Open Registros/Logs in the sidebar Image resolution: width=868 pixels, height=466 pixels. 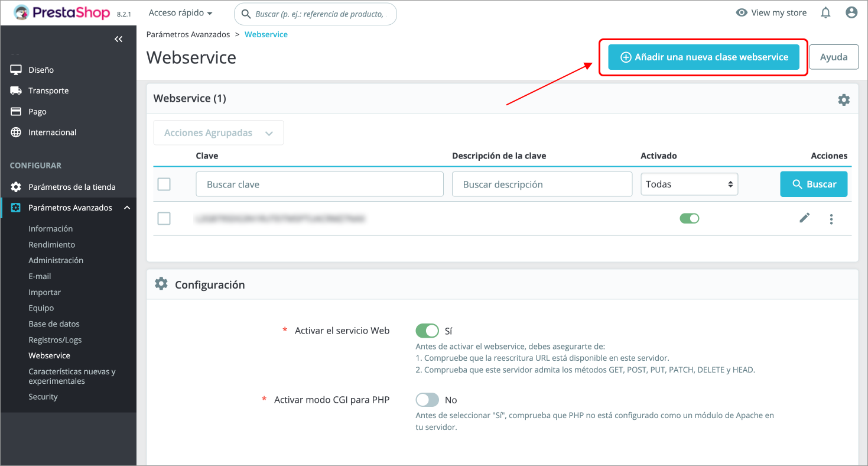click(x=54, y=339)
